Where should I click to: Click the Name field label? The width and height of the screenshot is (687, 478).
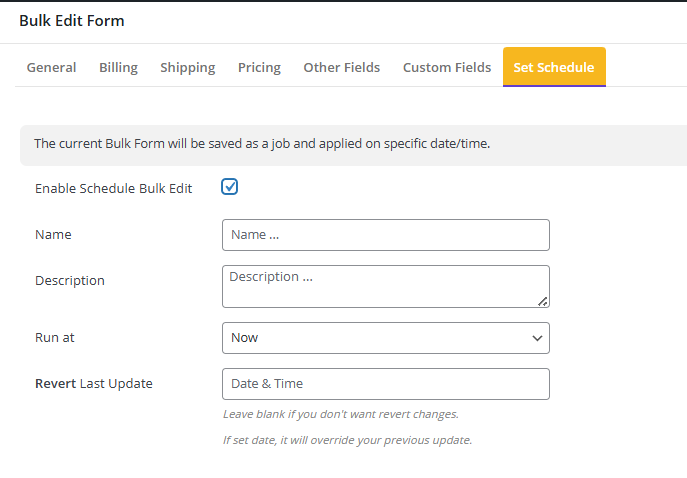tap(53, 235)
